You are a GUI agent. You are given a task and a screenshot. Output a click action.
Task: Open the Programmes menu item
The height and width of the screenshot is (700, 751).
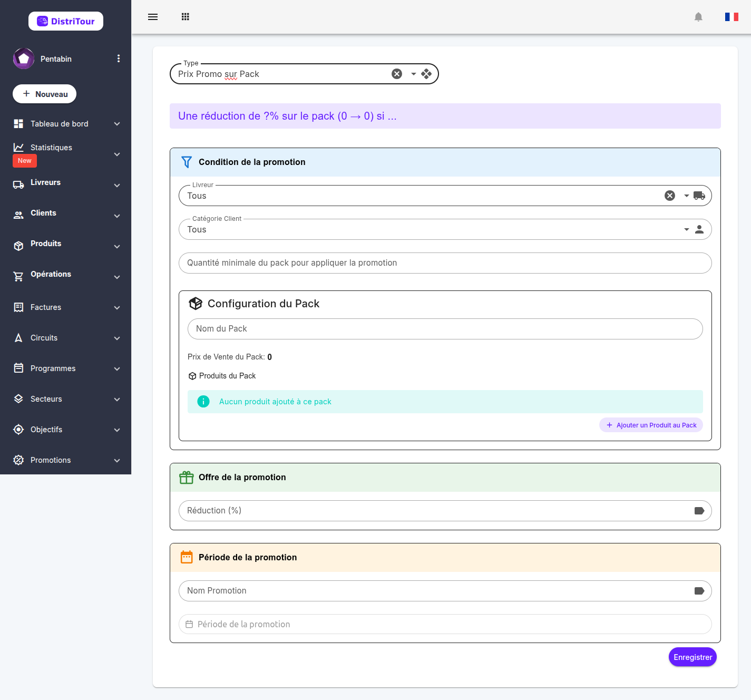(65, 368)
